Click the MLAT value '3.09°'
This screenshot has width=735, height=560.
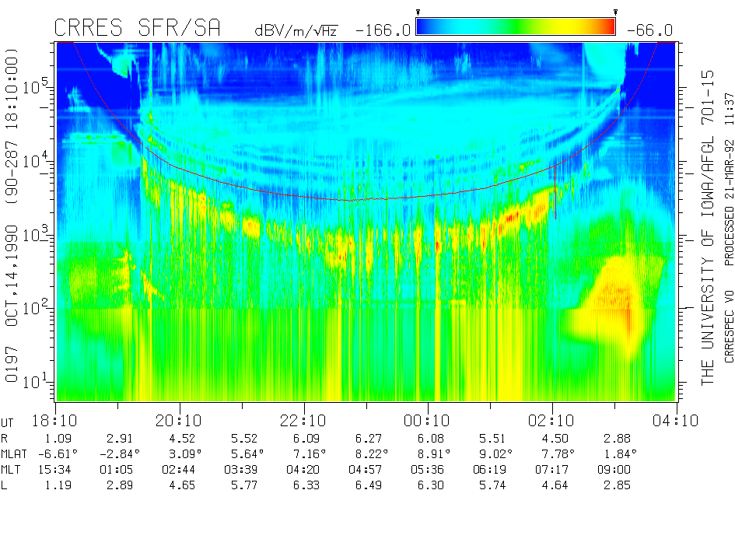click(185, 454)
